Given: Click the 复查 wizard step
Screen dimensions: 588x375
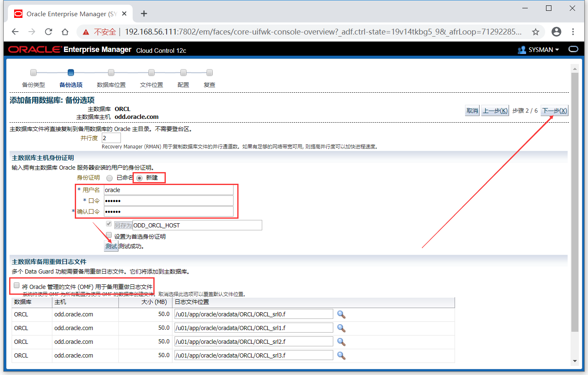Looking at the screenshot, I should (209, 78).
